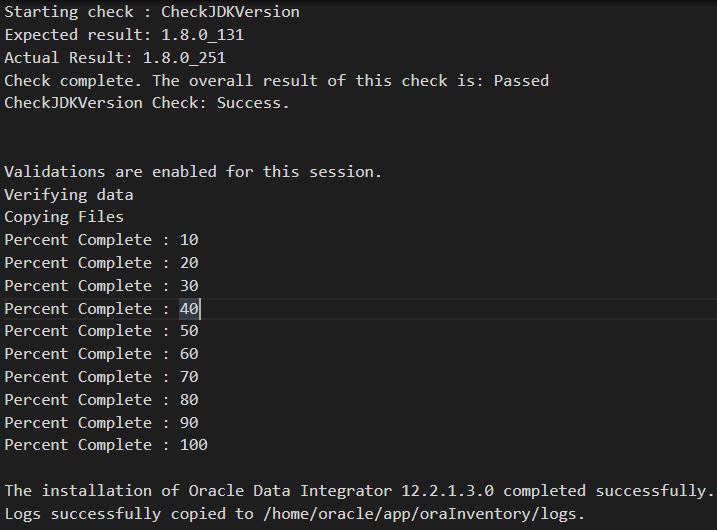Place cursor on highlighted value 40
Viewport: 717px width, 530px height.
click(189, 309)
